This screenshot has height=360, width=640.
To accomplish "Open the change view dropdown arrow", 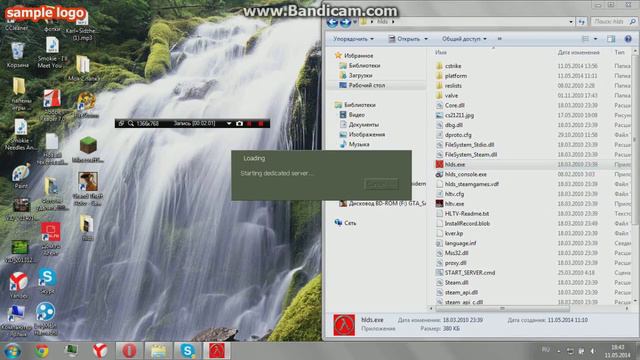I will (x=596, y=39).
